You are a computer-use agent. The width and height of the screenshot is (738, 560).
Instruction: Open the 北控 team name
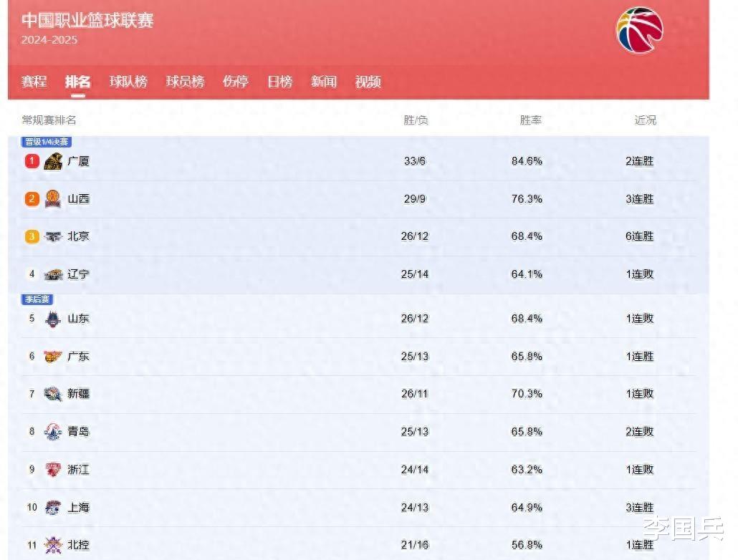tap(79, 545)
